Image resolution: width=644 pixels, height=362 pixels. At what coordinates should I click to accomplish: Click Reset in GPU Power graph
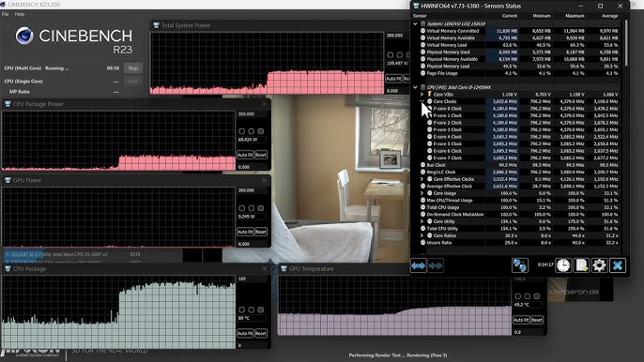coord(261,232)
